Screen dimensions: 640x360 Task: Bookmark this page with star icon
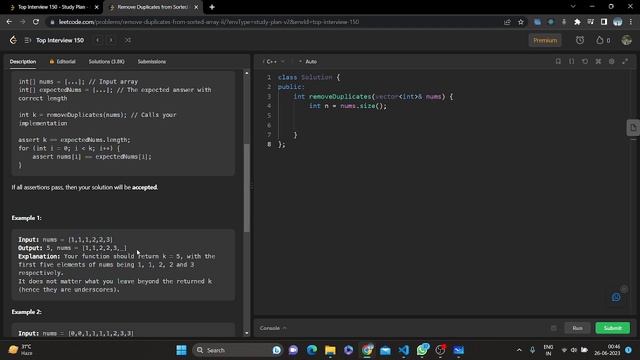[x=520, y=22]
